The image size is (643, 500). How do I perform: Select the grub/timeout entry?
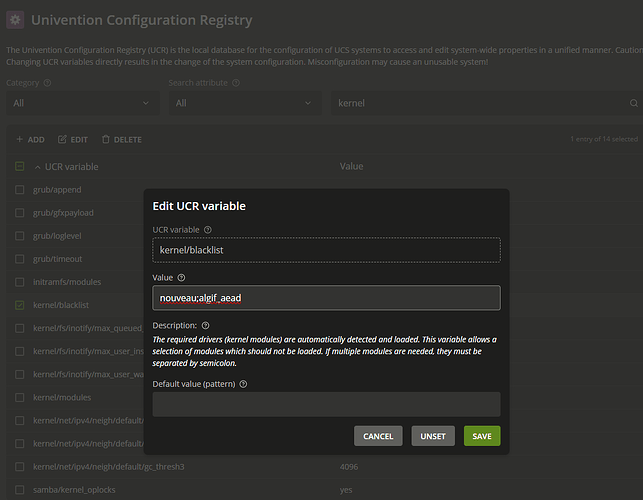coord(57,259)
